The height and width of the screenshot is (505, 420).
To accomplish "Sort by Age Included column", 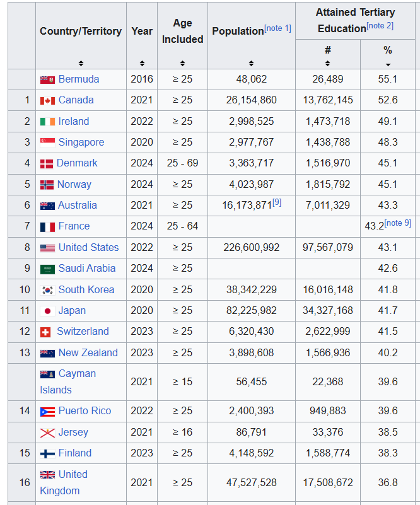I will [182, 63].
